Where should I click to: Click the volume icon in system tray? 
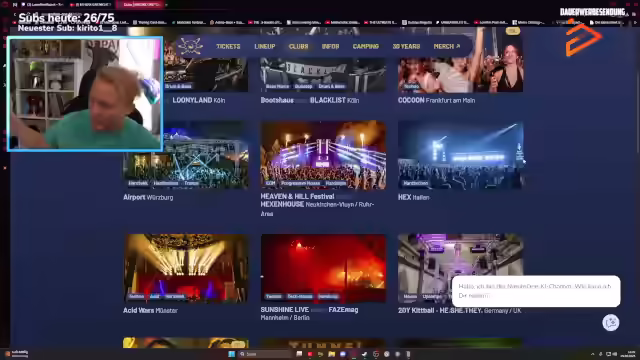[x=615, y=354]
